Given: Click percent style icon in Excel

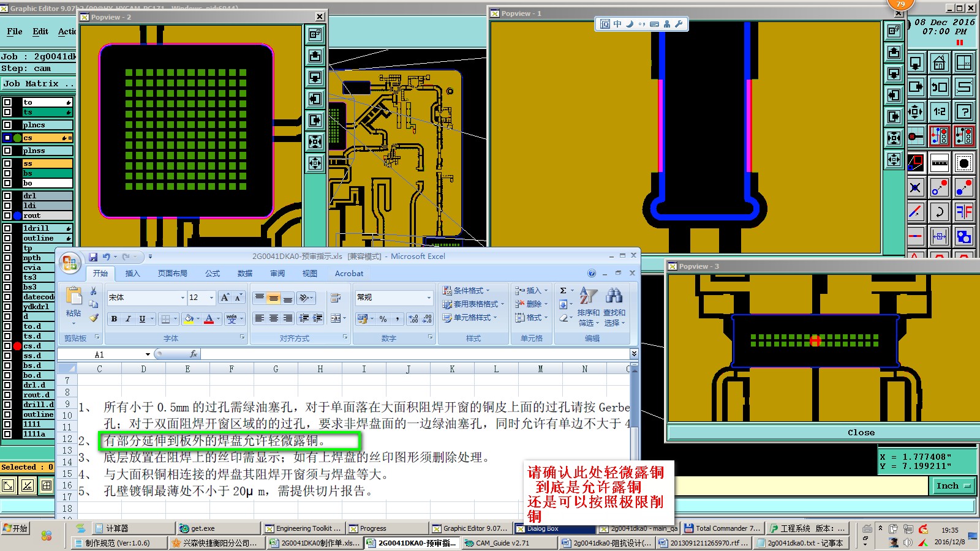Looking at the screenshot, I should coord(383,318).
